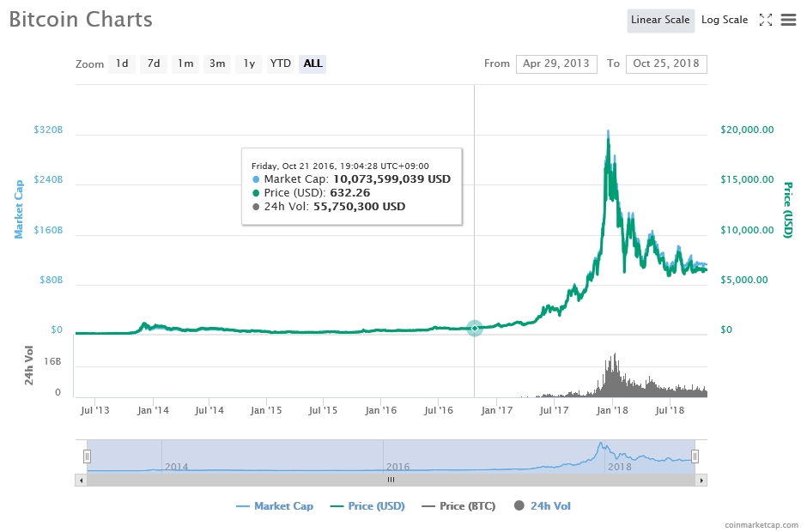Select the ALL zoom range
The width and height of the screenshot is (807, 532).
312,63
